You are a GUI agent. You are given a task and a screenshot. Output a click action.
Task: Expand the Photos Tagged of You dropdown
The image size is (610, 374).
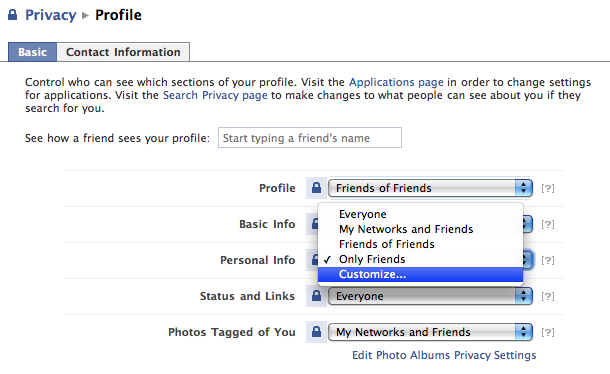(430, 332)
